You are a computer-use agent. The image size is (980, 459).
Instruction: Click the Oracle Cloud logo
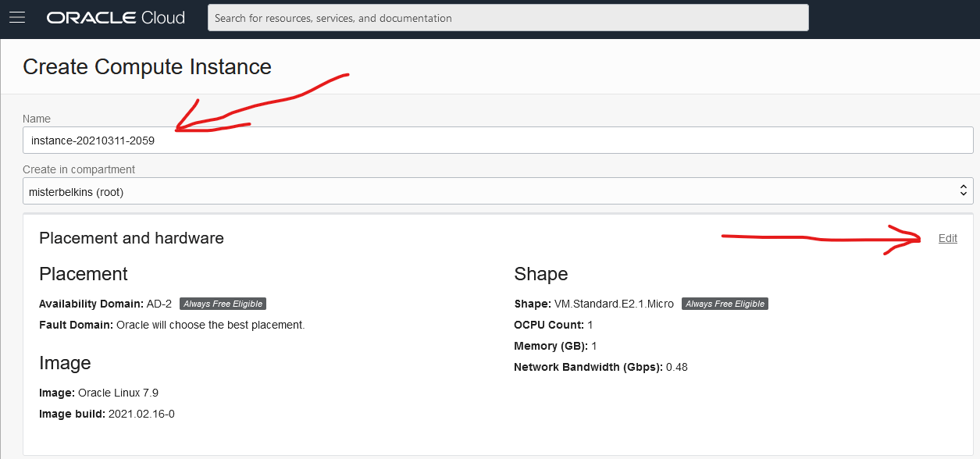point(116,17)
